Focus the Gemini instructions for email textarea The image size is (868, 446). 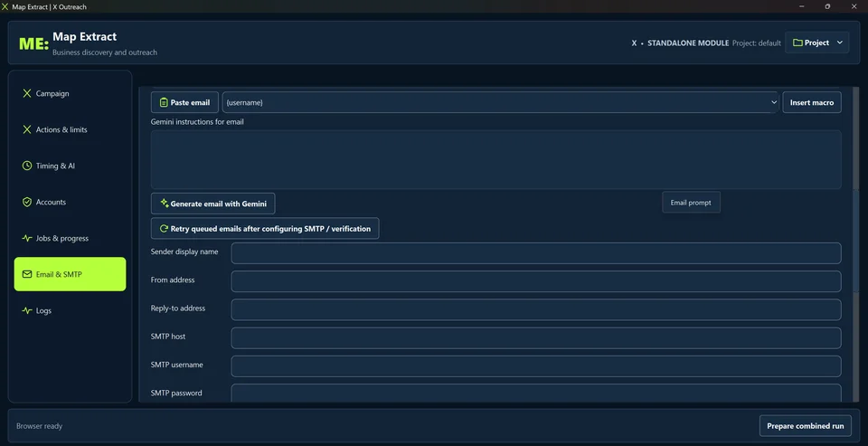(496, 159)
